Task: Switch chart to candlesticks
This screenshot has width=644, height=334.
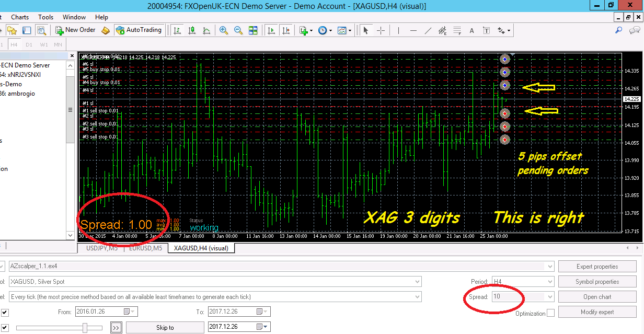Action: coord(192,30)
